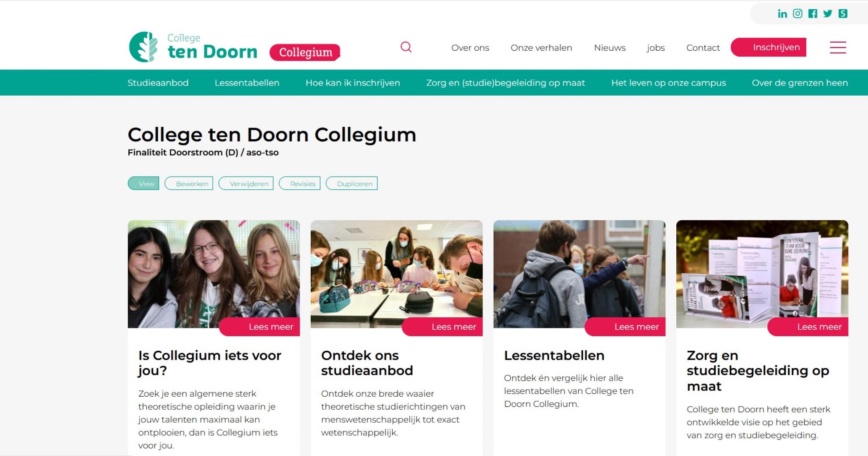This screenshot has width=868, height=456.
Task: Open the Facebook social icon
Action: (x=813, y=14)
